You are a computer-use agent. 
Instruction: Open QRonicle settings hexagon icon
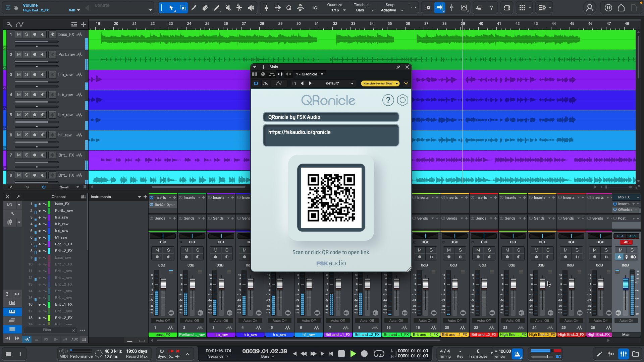[x=402, y=100]
